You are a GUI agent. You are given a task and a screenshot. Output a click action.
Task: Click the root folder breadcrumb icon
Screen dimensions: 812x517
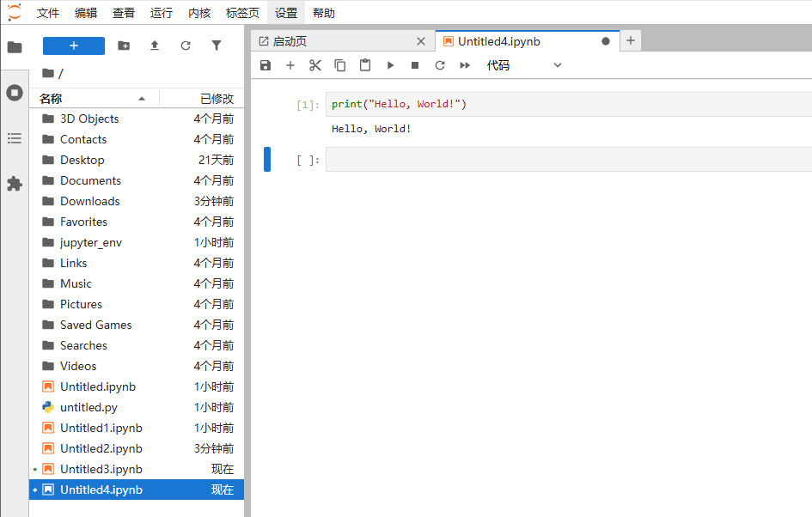[x=48, y=73]
